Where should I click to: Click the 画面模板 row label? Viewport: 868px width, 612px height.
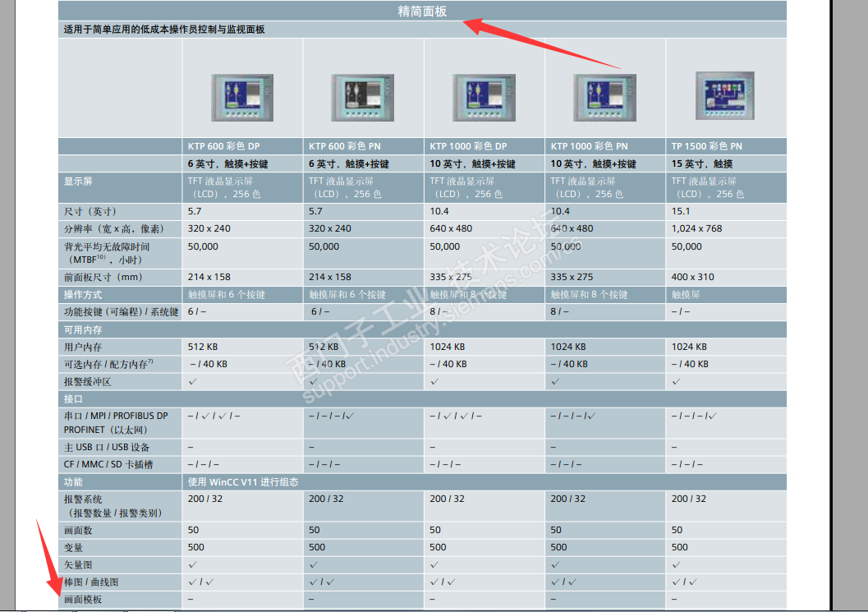click(x=83, y=599)
